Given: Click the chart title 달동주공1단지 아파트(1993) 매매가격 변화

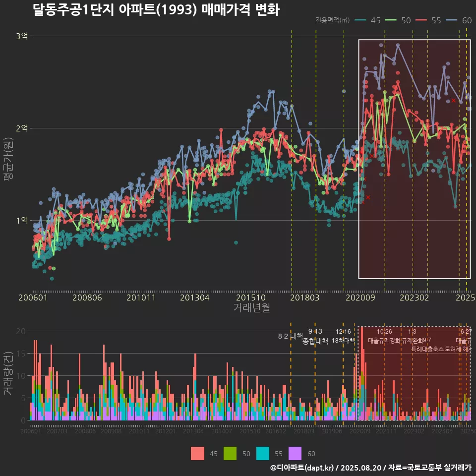Looking at the screenshot, I should click(156, 10).
